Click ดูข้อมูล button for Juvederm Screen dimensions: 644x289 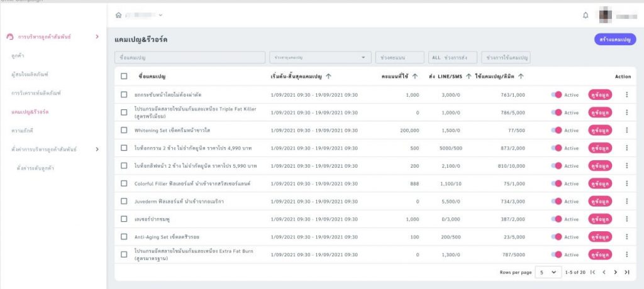pyautogui.click(x=600, y=201)
